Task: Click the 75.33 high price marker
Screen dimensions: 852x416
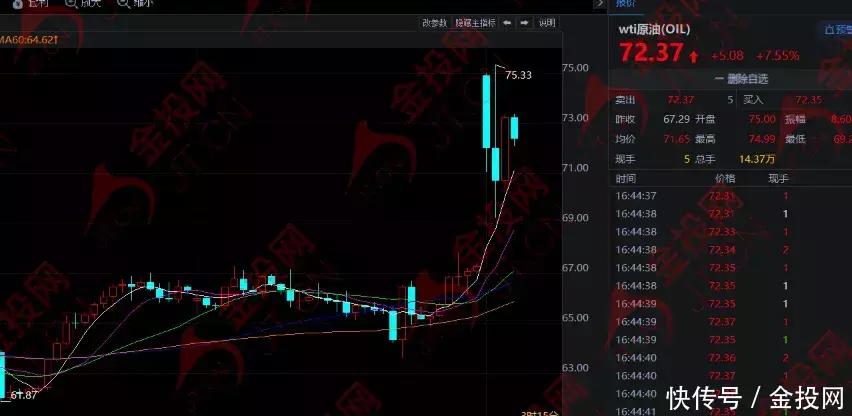Action: point(518,75)
